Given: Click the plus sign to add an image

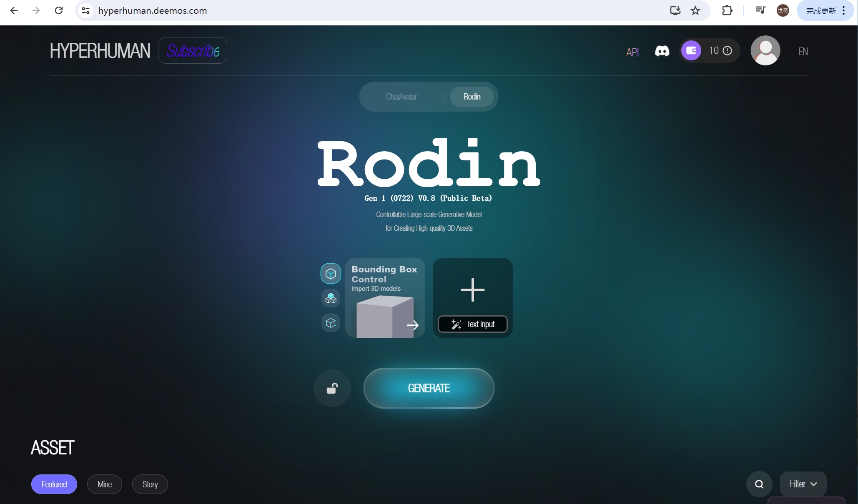Looking at the screenshot, I should coord(473,290).
